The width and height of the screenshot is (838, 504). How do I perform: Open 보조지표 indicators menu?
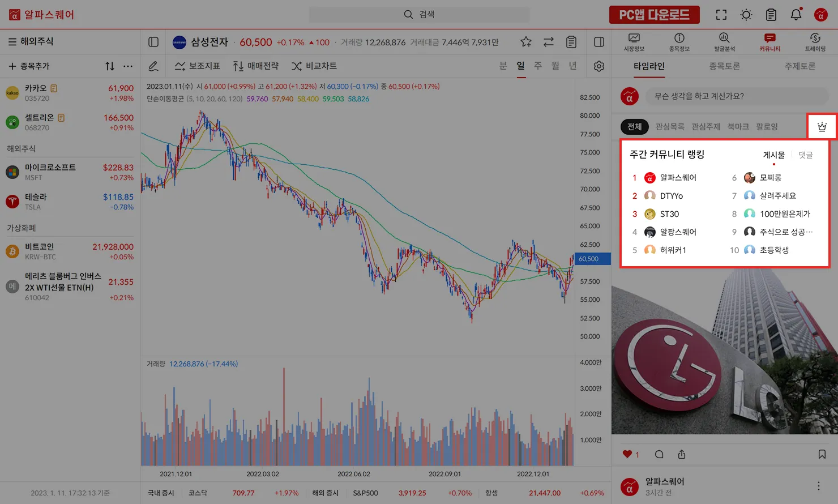197,66
